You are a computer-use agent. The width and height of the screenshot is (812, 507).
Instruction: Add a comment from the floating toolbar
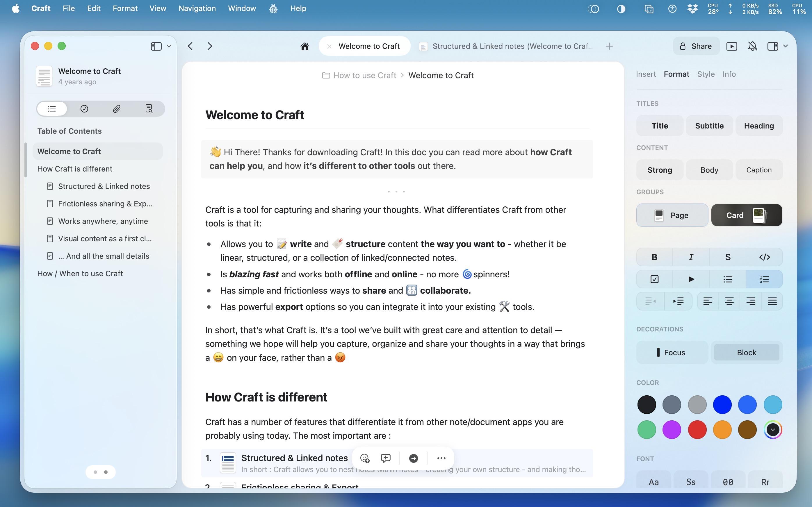tap(386, 458)
